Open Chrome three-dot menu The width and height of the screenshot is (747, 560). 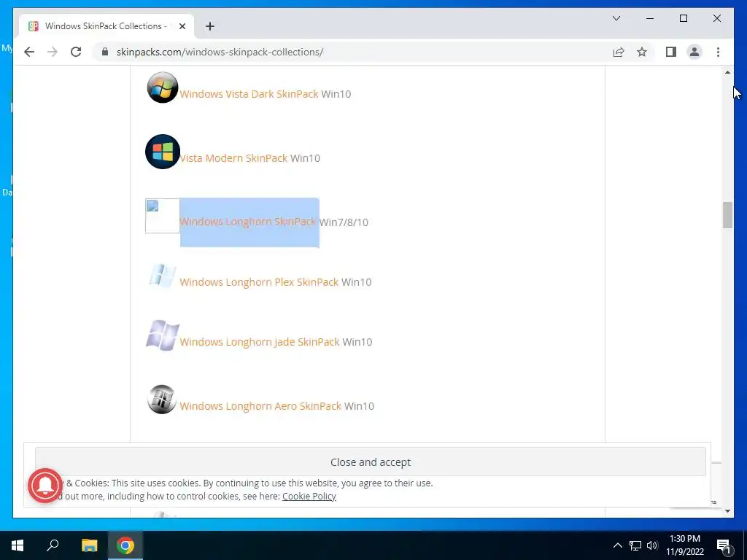click(x=718, y=52)
